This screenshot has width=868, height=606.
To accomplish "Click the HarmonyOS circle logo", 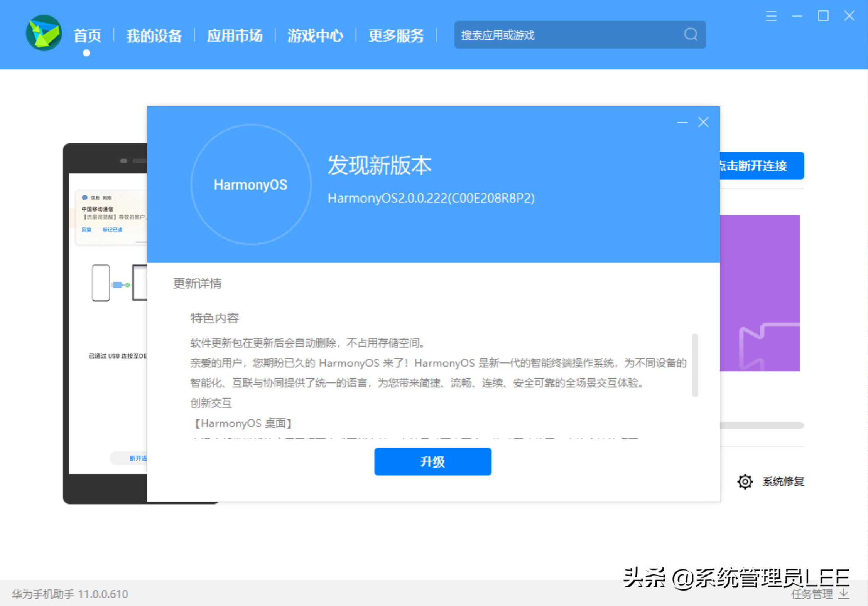I will tap(251, 184).
